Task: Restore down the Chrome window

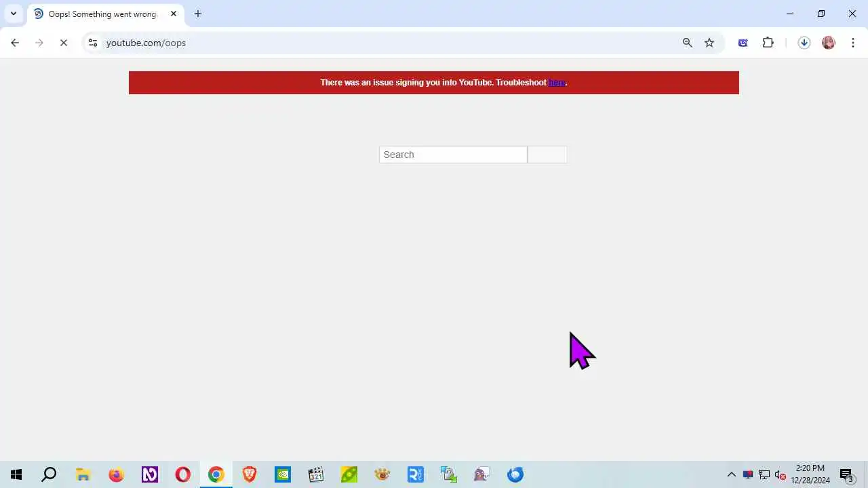Action: click(x=821, y=14)
